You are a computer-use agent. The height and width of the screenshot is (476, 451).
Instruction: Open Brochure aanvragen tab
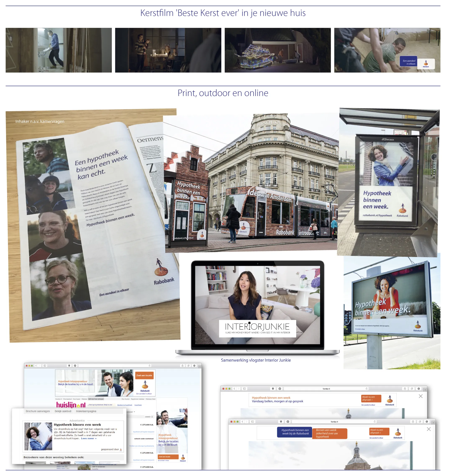coord(38,411)
